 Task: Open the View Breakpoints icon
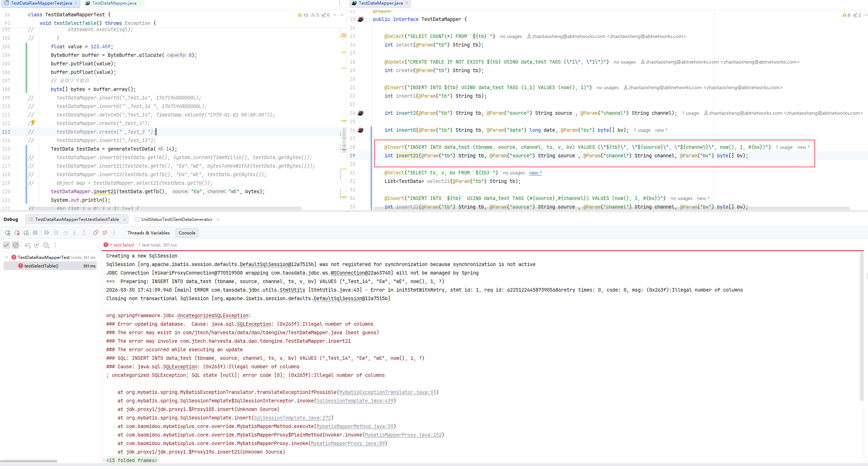pyautogui.click(x=96, y=233)
